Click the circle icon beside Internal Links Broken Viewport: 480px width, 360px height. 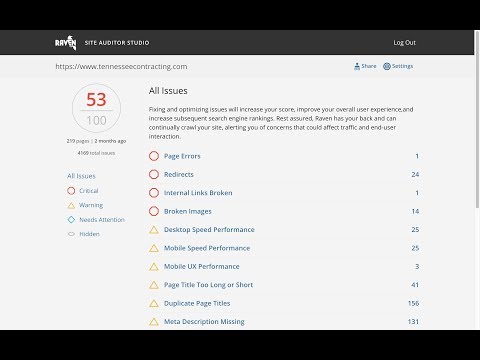tap(154, 193)
